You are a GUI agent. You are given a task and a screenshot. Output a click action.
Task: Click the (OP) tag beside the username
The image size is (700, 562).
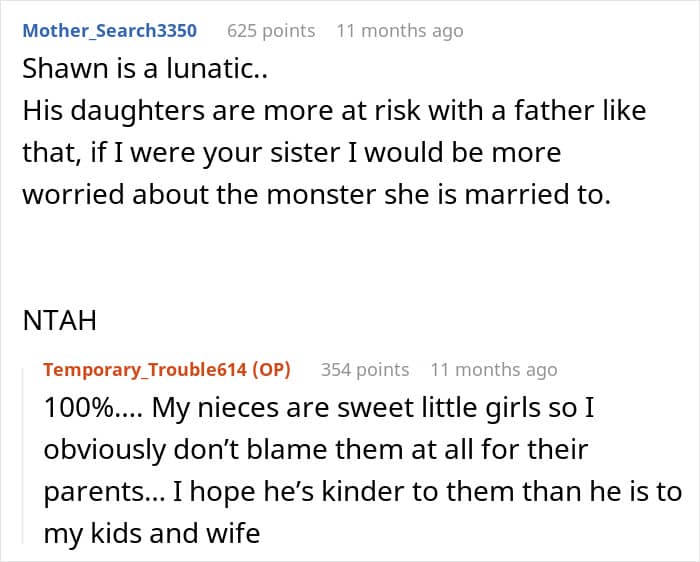[x=266, y=369]
